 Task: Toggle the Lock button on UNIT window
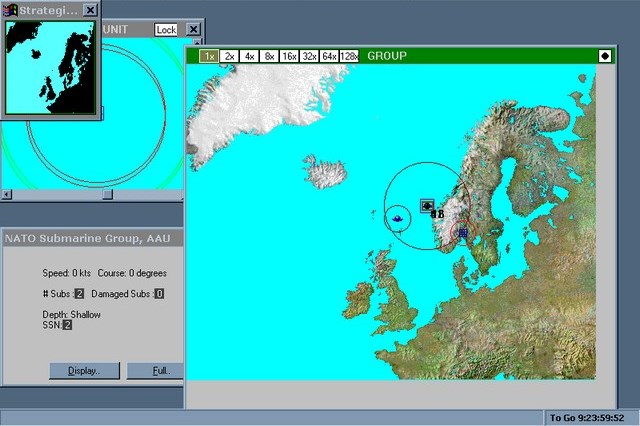[x=166, y=30]
